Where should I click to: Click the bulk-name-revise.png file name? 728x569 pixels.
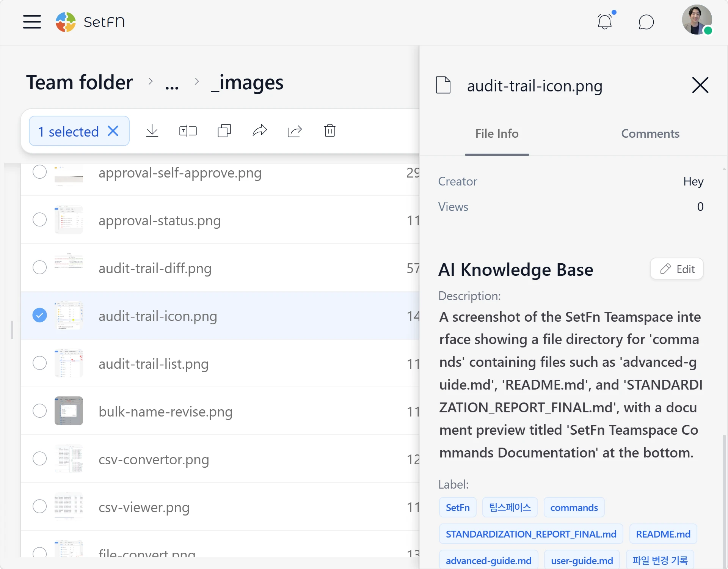pyautogui.click(x=166, y=412)
